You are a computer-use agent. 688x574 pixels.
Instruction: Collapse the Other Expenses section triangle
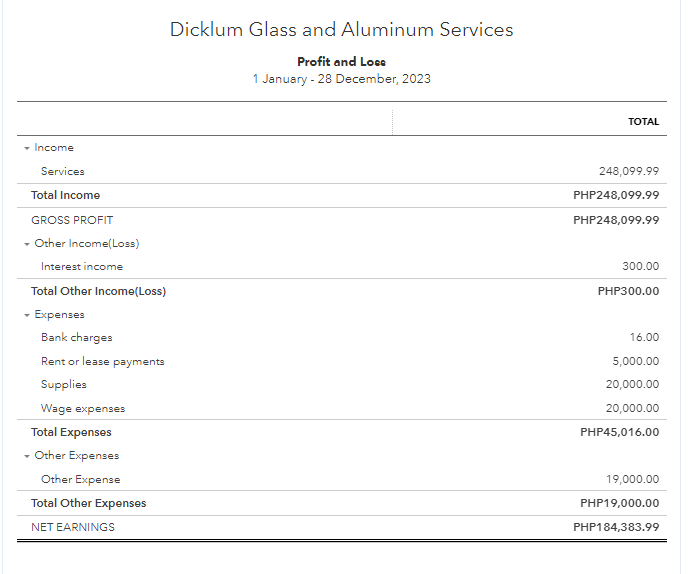pos(27,456)
